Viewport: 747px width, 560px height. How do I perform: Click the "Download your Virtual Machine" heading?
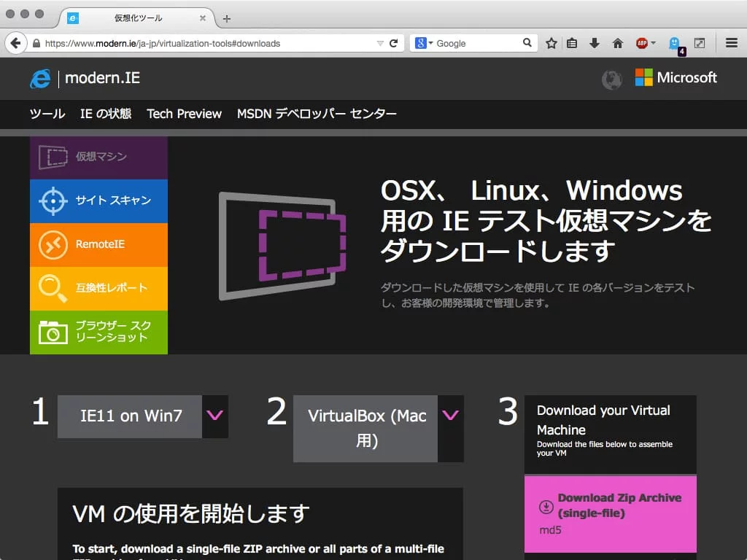tap(603, 420)
